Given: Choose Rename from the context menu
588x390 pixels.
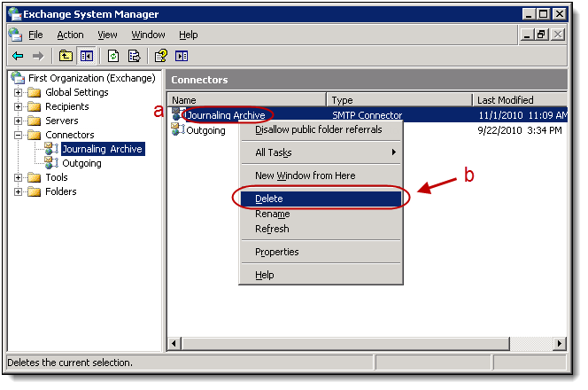Looking at the screenshot, I should 321,214.
